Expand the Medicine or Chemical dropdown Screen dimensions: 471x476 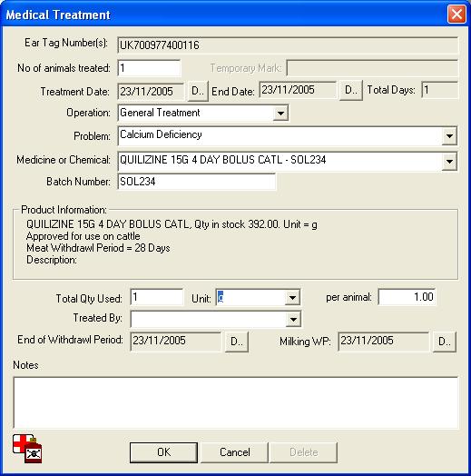click(449, 162)
